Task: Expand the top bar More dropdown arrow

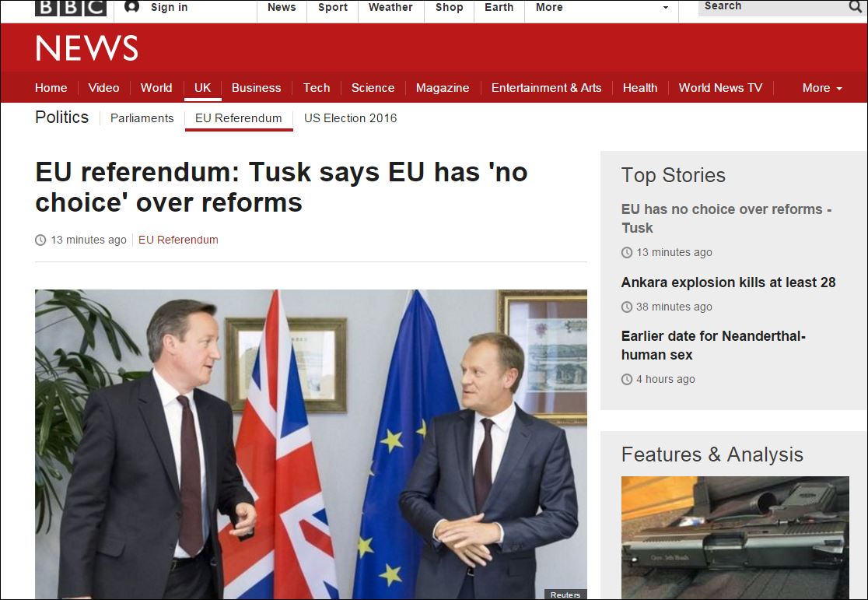Action: pyautogui.click(x=666, y=8)
